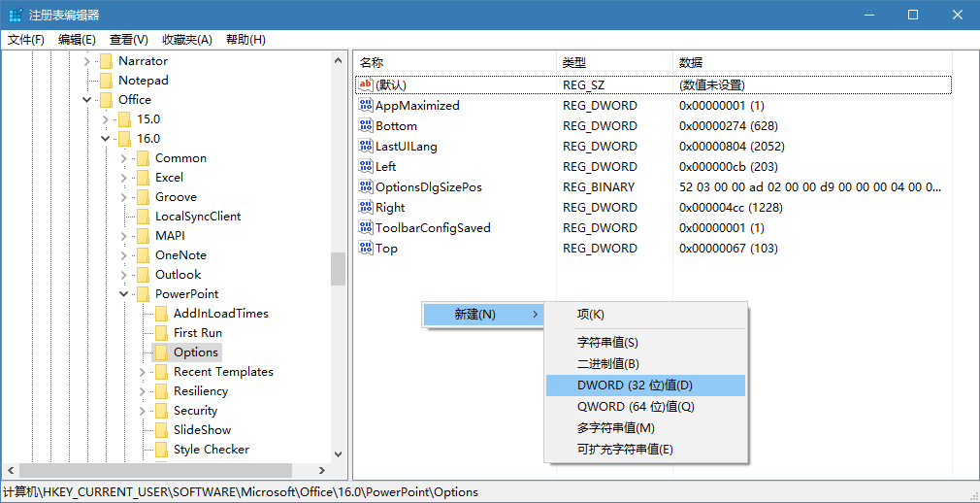
Task: Select the Excel folder icon
Action: point(144,177)
